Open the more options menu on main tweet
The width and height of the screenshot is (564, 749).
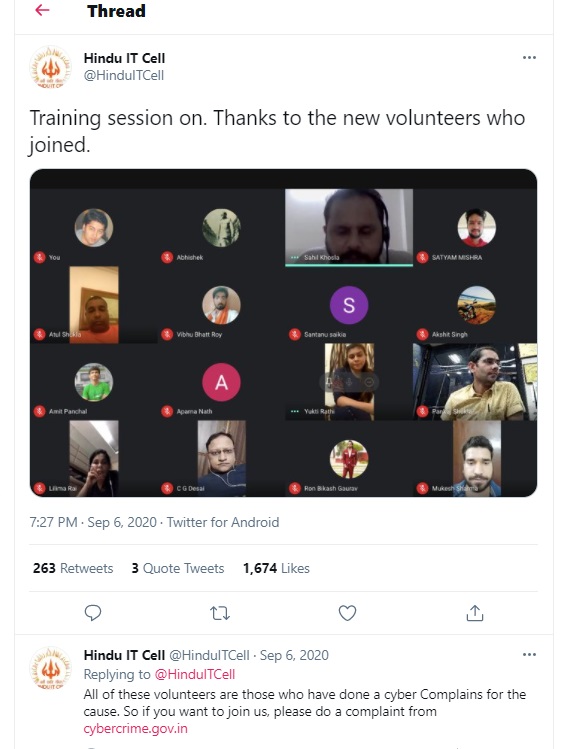click(x=529, y=57)
